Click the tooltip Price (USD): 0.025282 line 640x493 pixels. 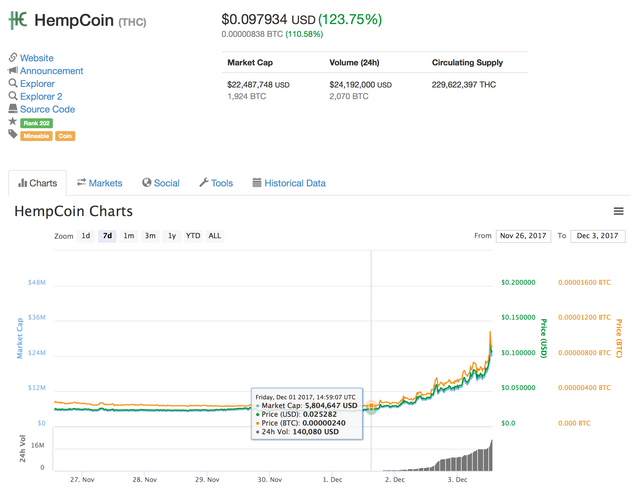(x=297, y=414)
